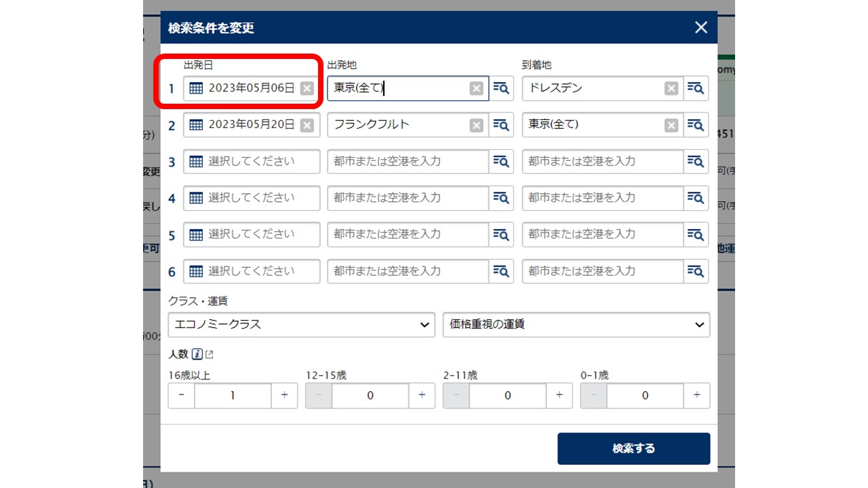Select the 2-11歳 count value field
Screen dimensions: 868x488
click(x=508, y=395)
